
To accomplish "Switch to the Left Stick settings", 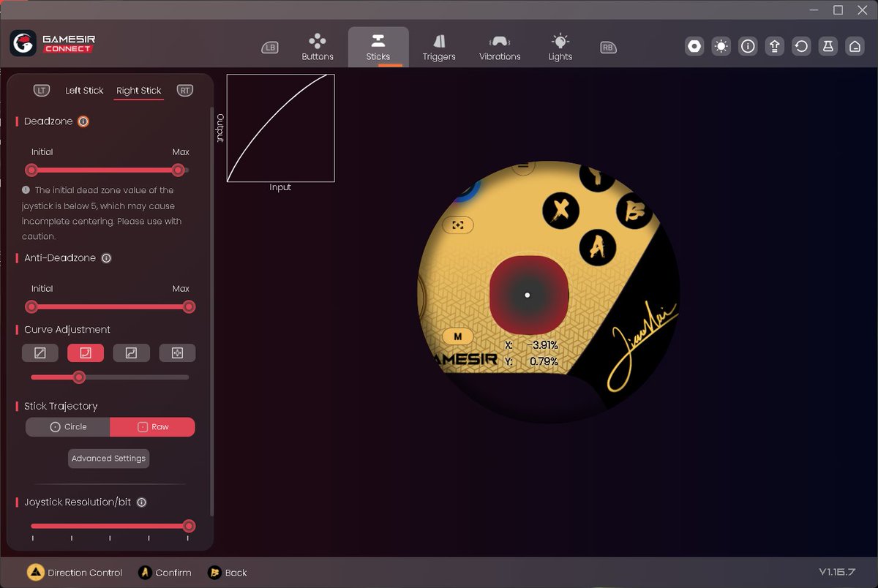I will click(x=84, y=91).
